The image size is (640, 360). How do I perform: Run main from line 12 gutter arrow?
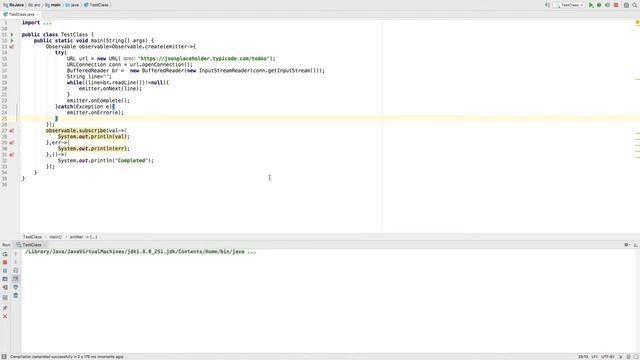click(x=12, y=41)
